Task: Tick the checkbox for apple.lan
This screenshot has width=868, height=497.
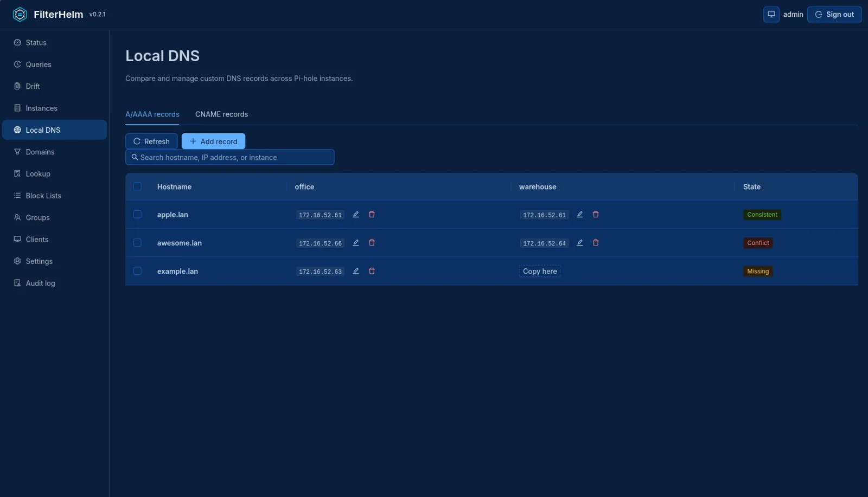Action: 137,215
